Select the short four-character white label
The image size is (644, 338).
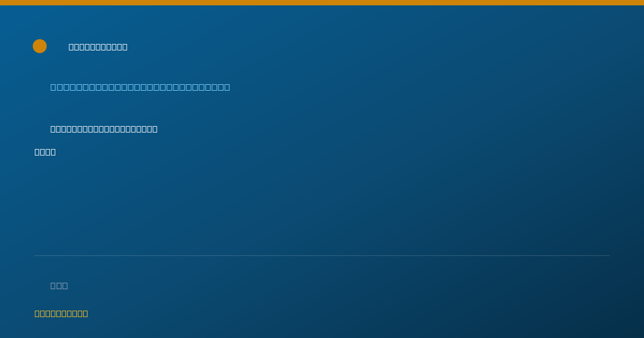click(45, 152)
